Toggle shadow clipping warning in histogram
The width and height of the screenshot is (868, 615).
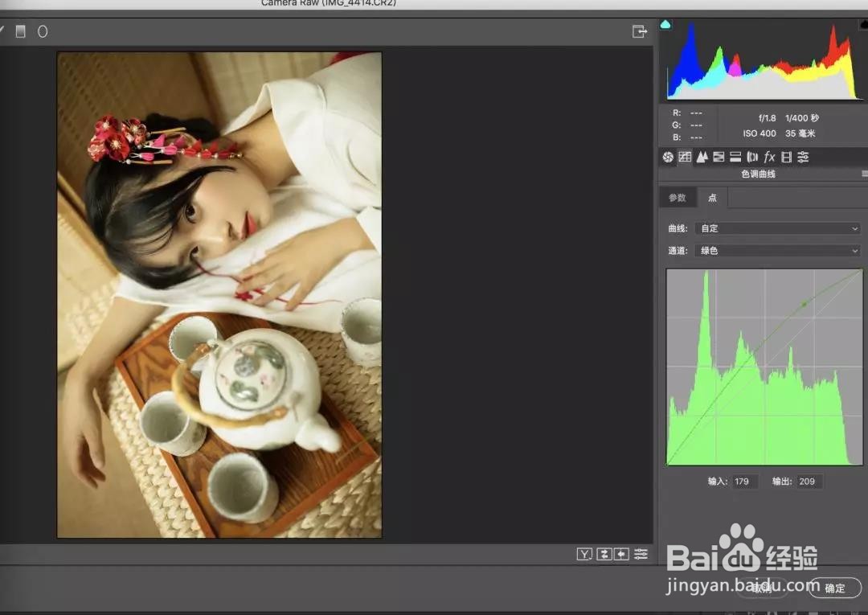click(x=665, y=24)
